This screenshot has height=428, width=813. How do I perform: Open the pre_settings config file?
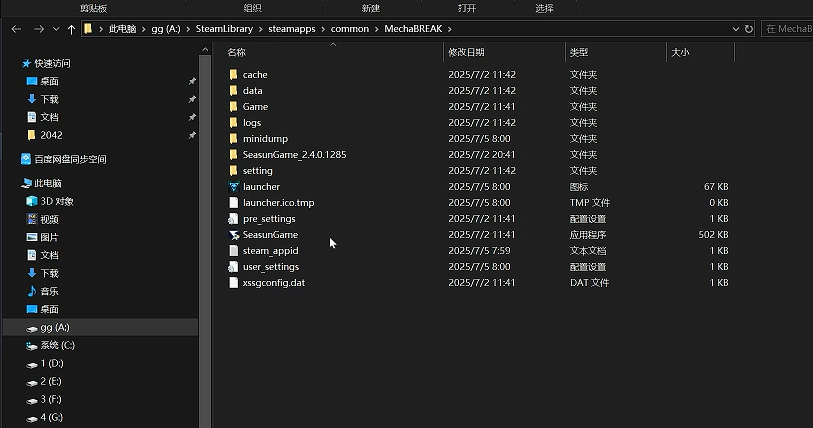coord(268,219)
